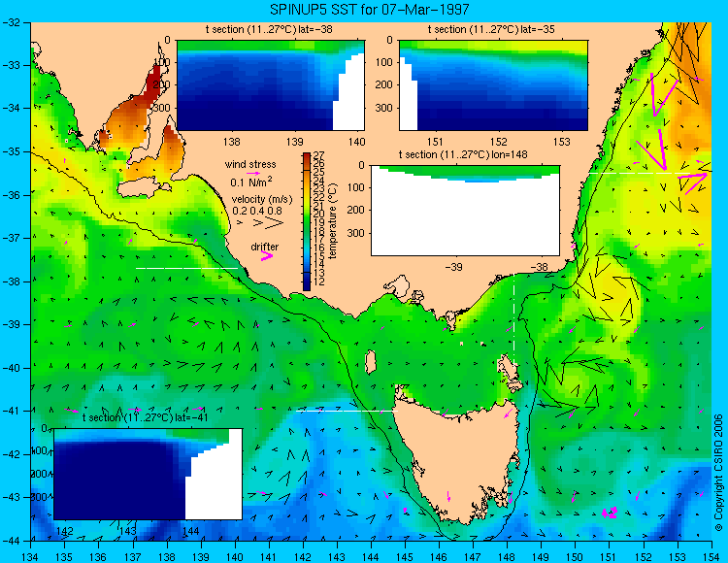Image resolution: width=728 pixels, height=563 pixels.
Task: Click '-39' under the lon=148 section inset
Action: tap(453, 267)
